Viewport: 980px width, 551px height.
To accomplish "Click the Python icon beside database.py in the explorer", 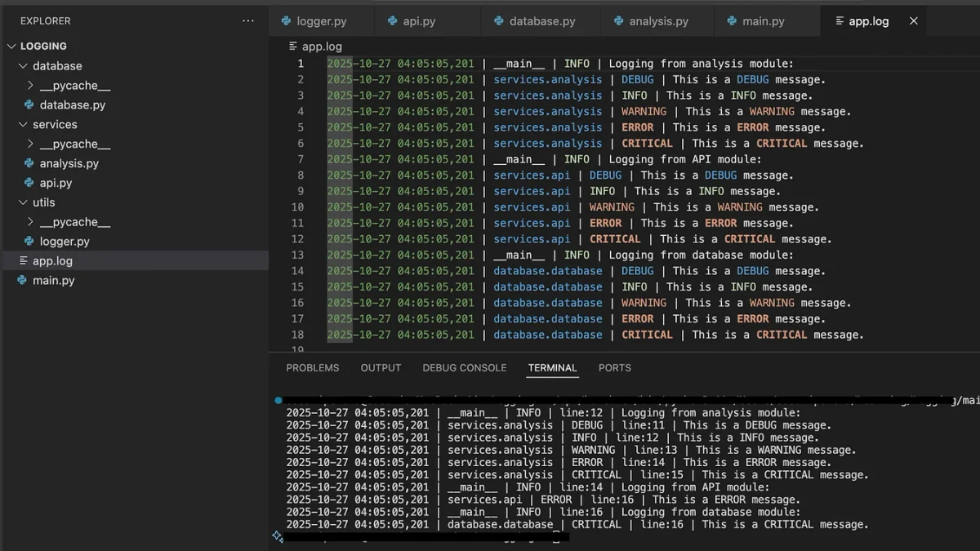I will 29,104.
